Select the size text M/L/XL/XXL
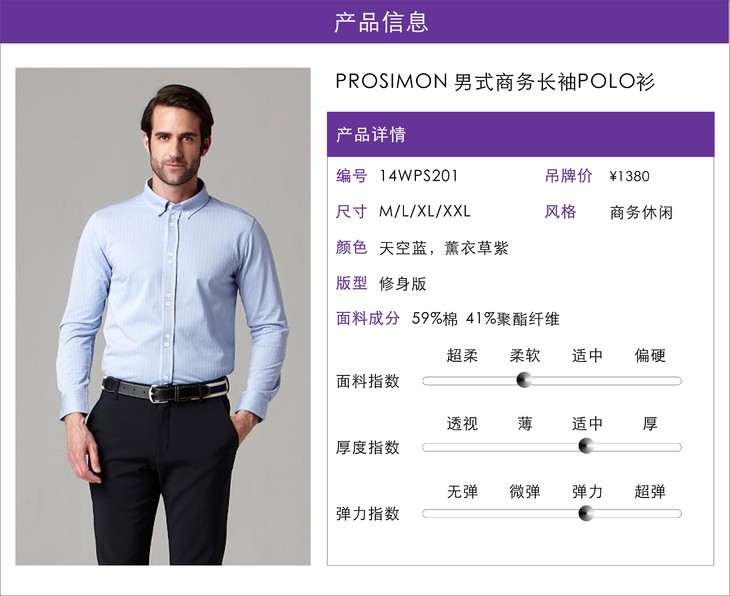 425,211
